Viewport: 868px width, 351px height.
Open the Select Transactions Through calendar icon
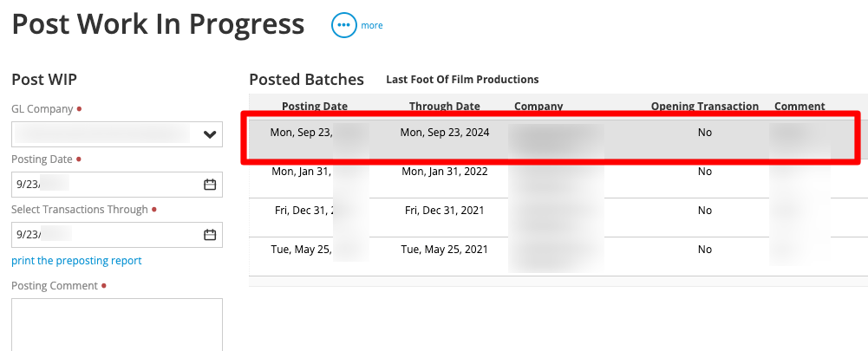click(210, 235)
